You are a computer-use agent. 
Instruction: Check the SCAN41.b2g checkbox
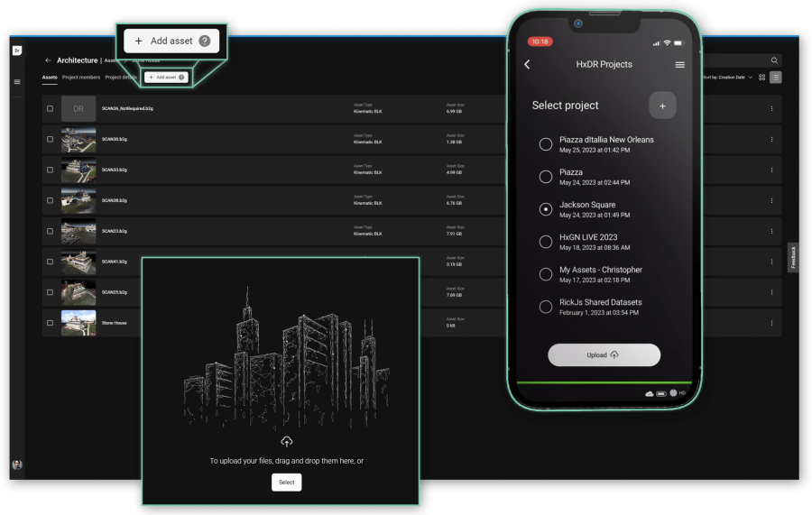click(x=51, y=262)
